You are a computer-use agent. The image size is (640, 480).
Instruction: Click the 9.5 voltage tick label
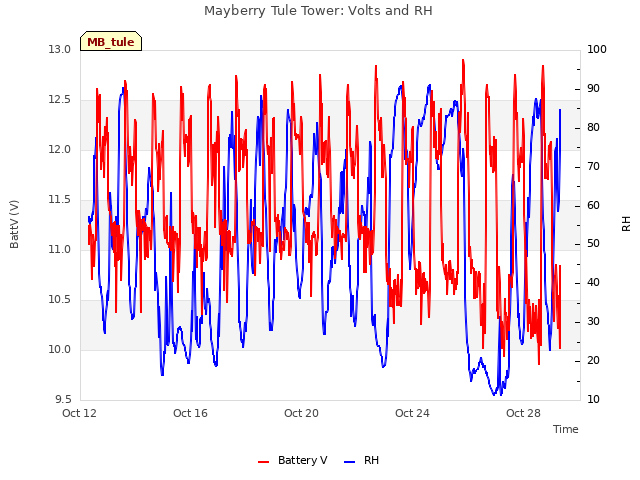click(x=63, y=399)
